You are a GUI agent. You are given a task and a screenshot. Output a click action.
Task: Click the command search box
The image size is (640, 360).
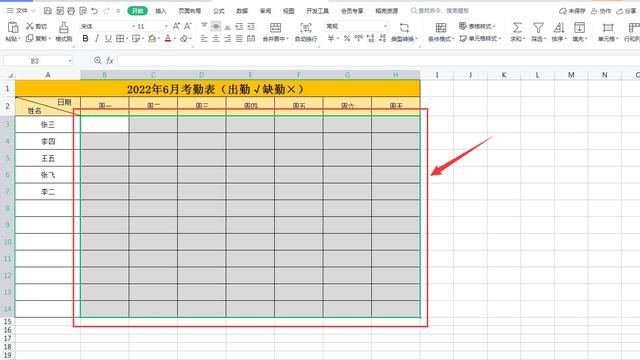441,11
